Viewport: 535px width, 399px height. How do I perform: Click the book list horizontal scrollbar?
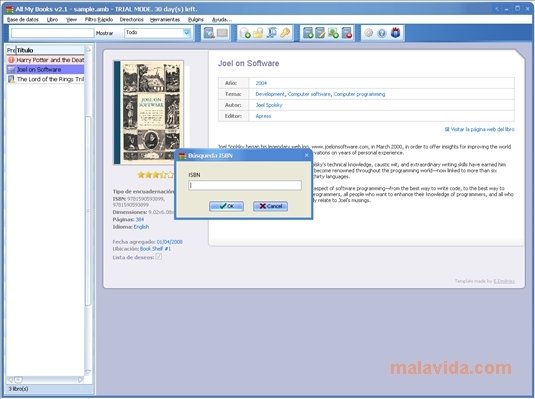tap(45, 380)
